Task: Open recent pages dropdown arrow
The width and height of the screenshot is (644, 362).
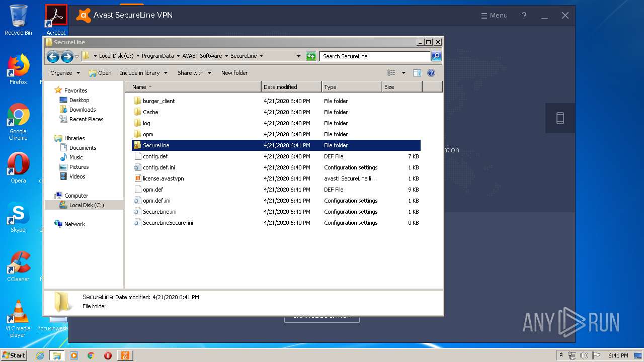Action: pyautogui.click(x=76, y=56)
